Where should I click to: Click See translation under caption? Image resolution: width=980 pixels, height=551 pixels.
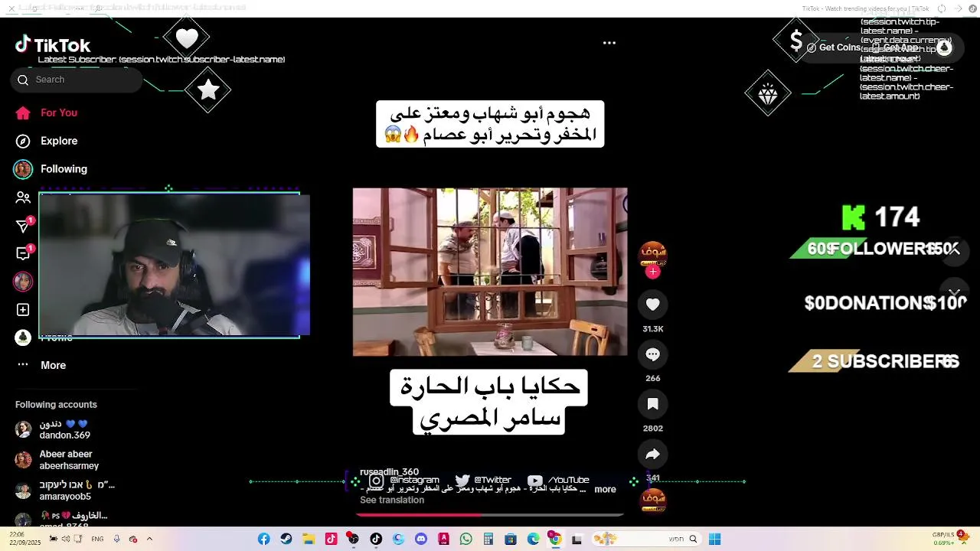coord(392,500)
